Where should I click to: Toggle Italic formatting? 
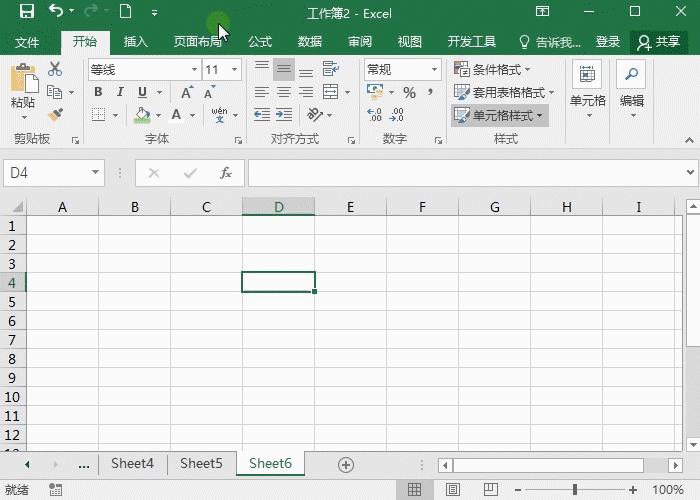[x=119, y=92]
